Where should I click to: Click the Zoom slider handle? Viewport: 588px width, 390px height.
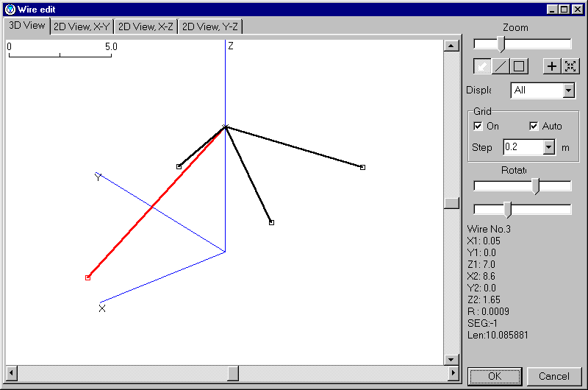(x=501, y=44)
